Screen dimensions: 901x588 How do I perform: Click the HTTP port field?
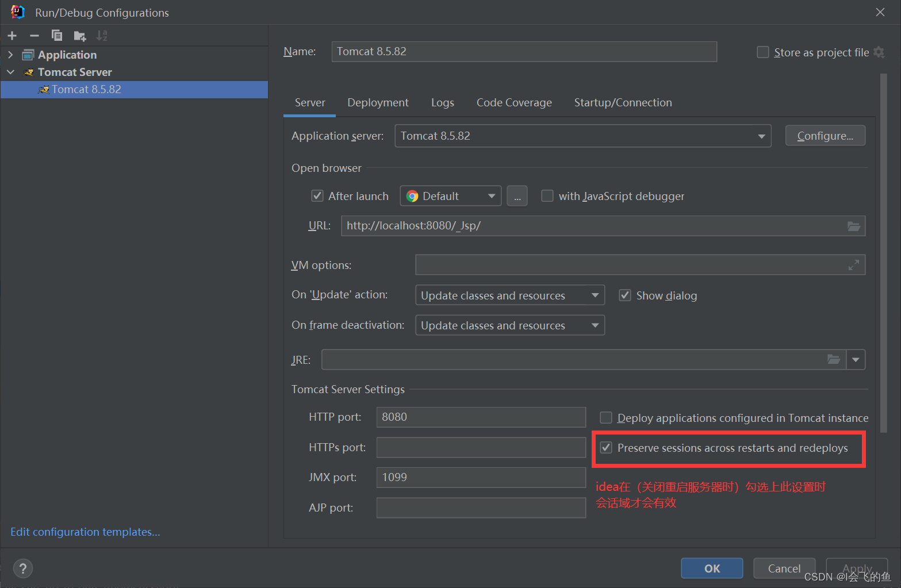(x=481, y=417)
